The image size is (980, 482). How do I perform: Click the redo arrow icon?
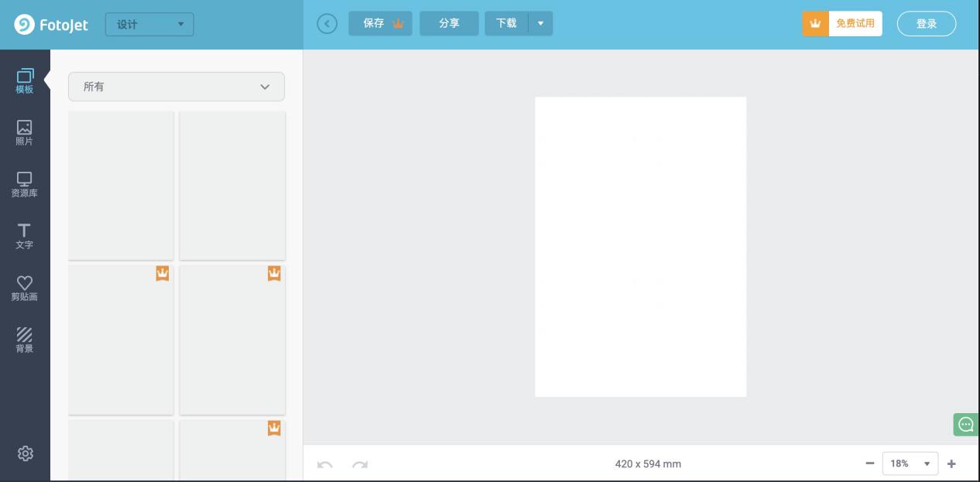pos(360,464)
